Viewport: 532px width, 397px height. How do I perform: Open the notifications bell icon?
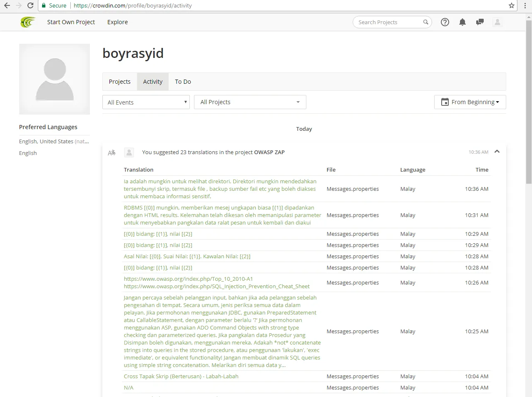[x=462, y=22]
